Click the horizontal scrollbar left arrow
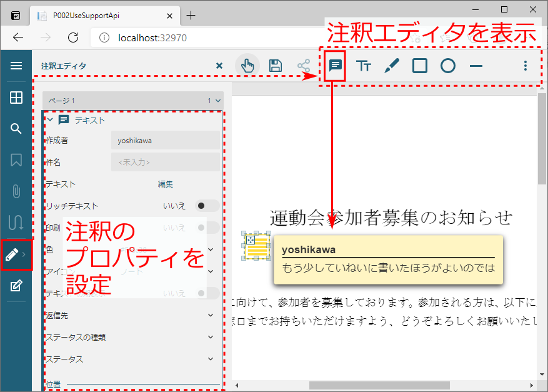 tap(237, 385)
